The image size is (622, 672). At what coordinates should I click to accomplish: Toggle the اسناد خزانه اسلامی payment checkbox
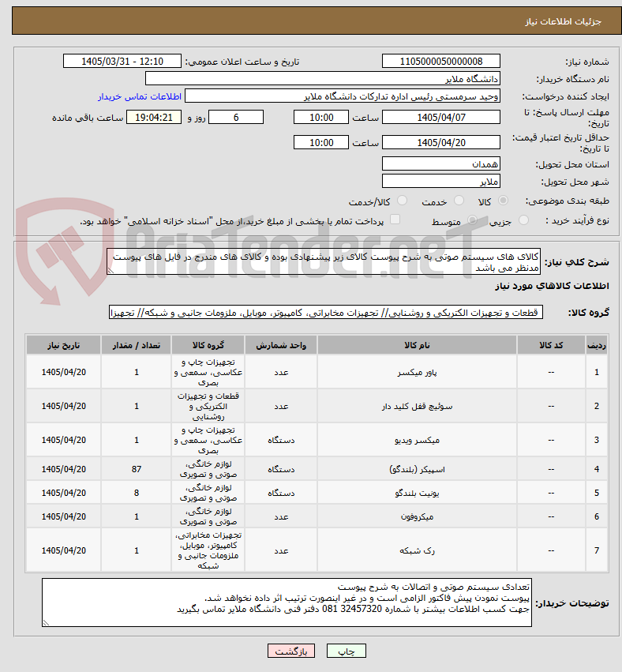[x=395, y=220]
